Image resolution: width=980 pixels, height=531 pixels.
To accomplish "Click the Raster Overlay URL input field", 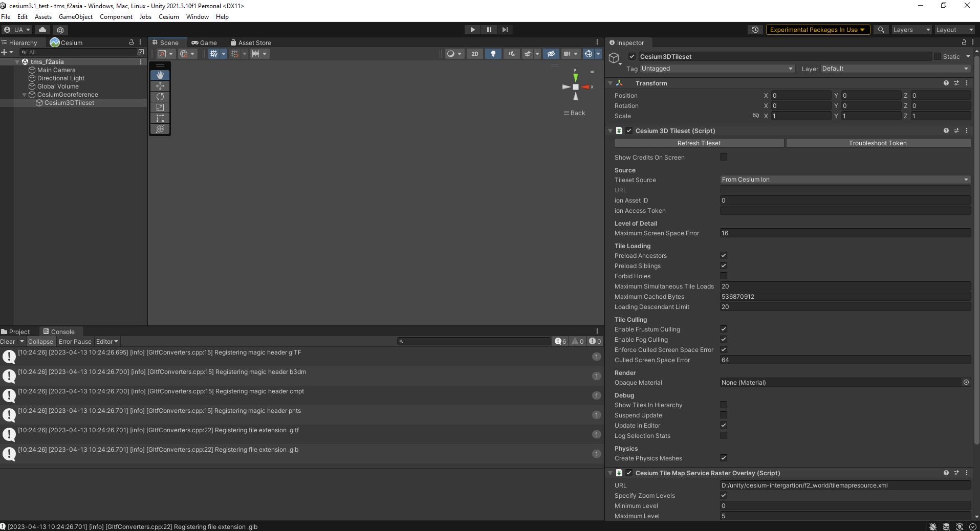I will [845, 485].
